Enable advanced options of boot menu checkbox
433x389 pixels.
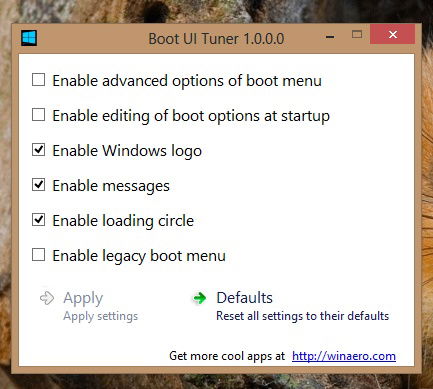pyautogui.click(x=38, y=80)
